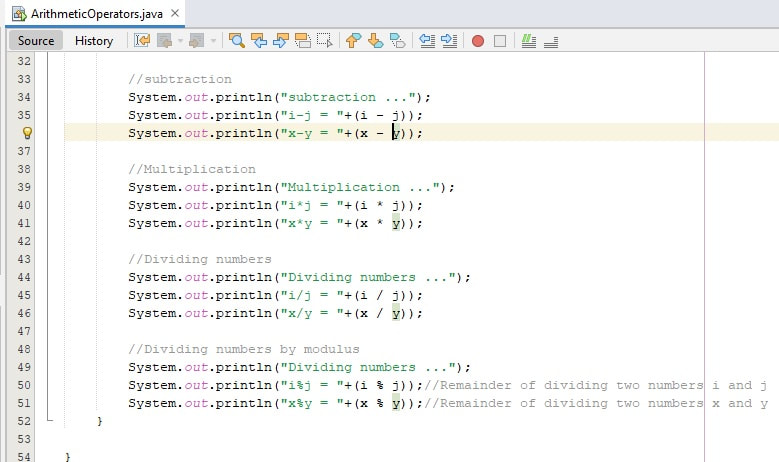The height and width of the screenshot is (462, 779).
Task: Click the closing brace on line 52
Action: click(100, 421)
